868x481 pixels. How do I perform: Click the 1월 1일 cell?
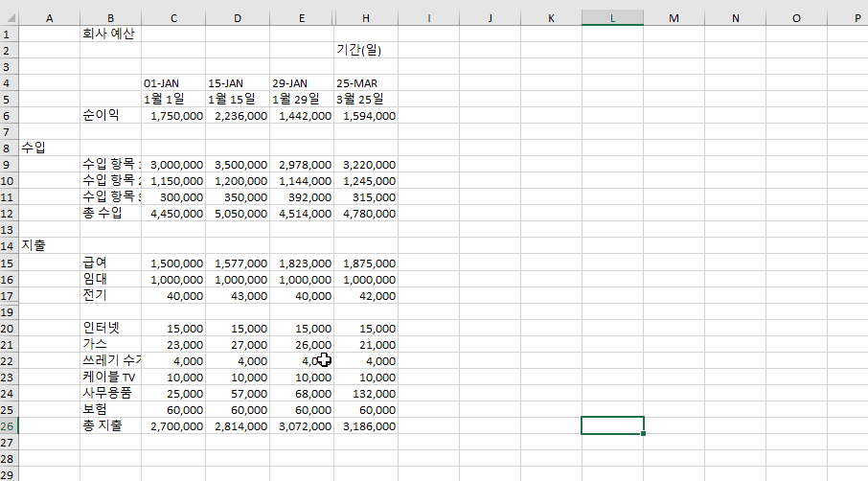pyautogui.click(x=173, y=99)
